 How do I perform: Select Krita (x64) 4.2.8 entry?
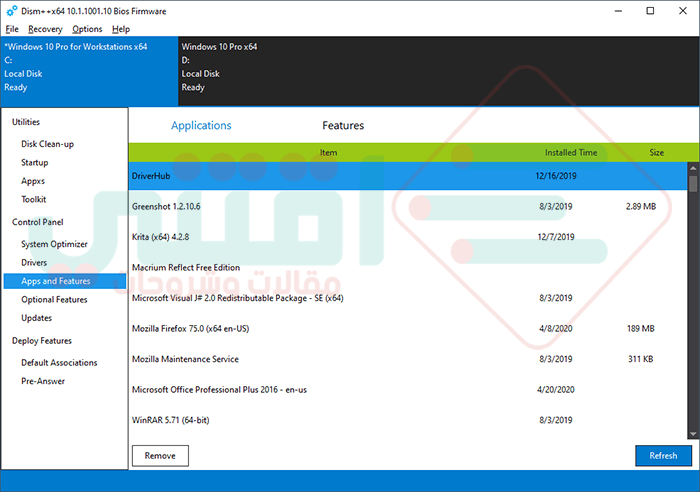point(408,237)
